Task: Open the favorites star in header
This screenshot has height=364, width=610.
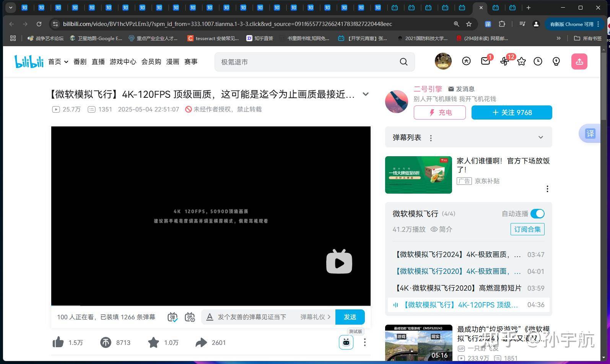Action: coord(521,61)
